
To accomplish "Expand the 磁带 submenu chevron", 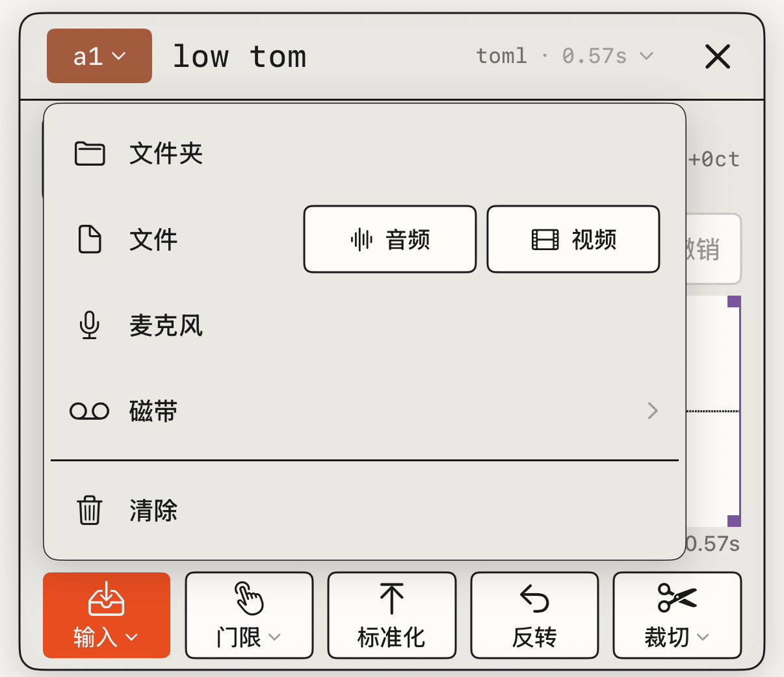I will 653,411.
